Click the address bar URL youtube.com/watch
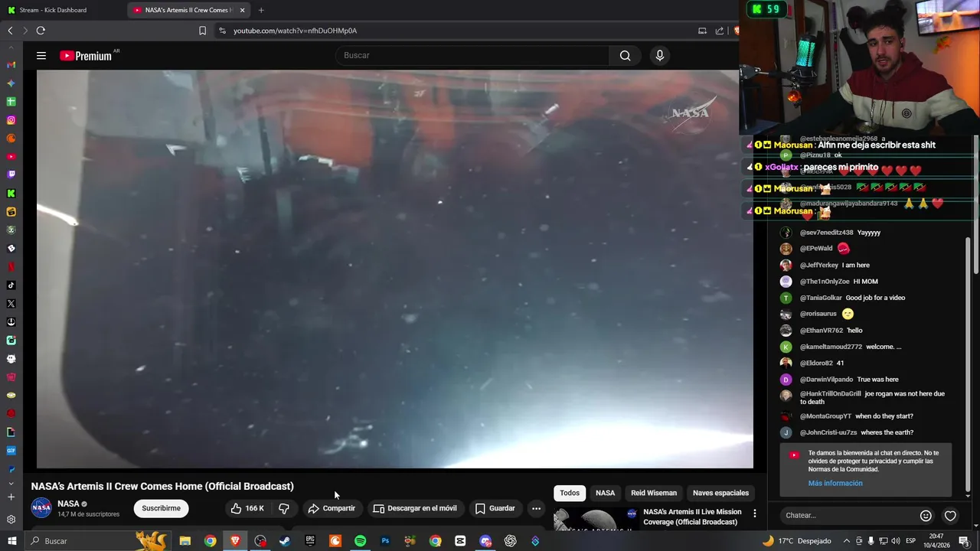 (x=295, y=31)
